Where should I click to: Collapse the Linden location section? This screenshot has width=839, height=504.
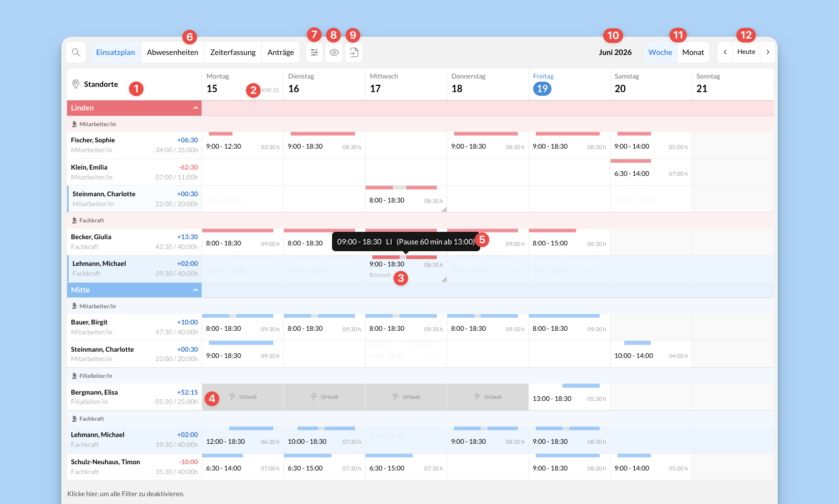(x=195, y=108)
